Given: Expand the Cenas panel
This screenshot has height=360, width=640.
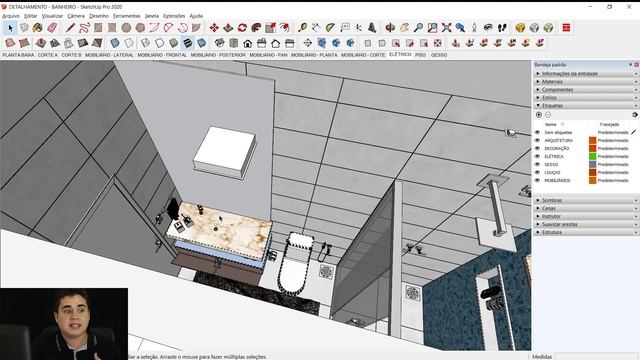Looking at the screenshot, I should click(586, 208).
